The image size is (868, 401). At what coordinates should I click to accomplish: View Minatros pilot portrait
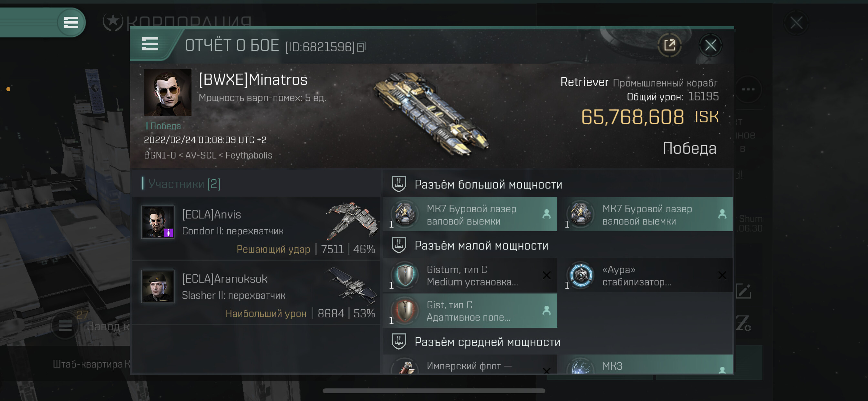[x=168, y=93]
